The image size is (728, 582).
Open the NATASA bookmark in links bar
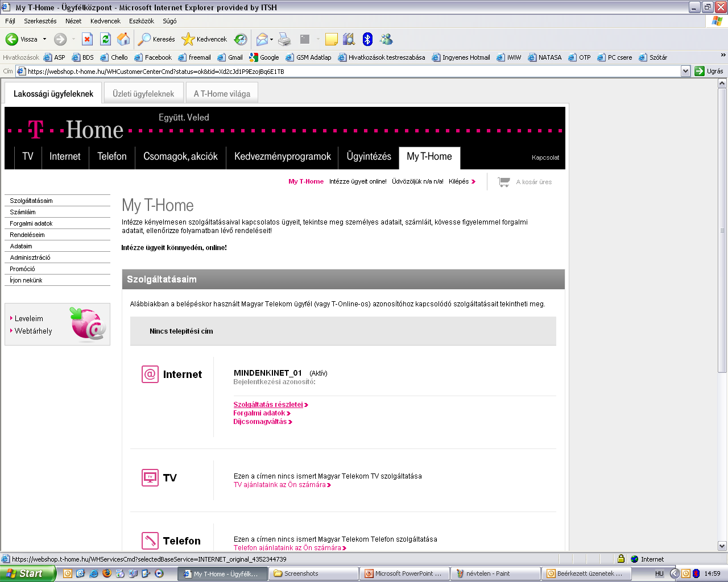click(x=545, y=57)
